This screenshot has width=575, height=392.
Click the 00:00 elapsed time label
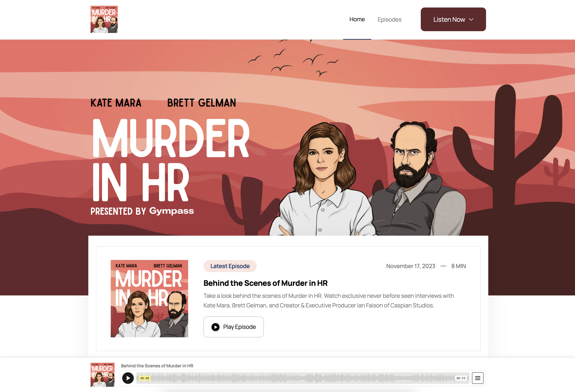[145, 378]
